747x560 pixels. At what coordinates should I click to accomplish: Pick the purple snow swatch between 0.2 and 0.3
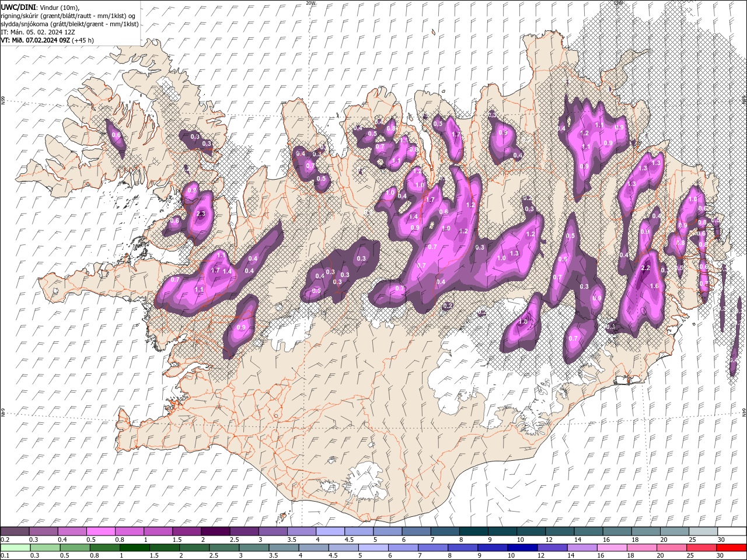click(x=15, y=531)
